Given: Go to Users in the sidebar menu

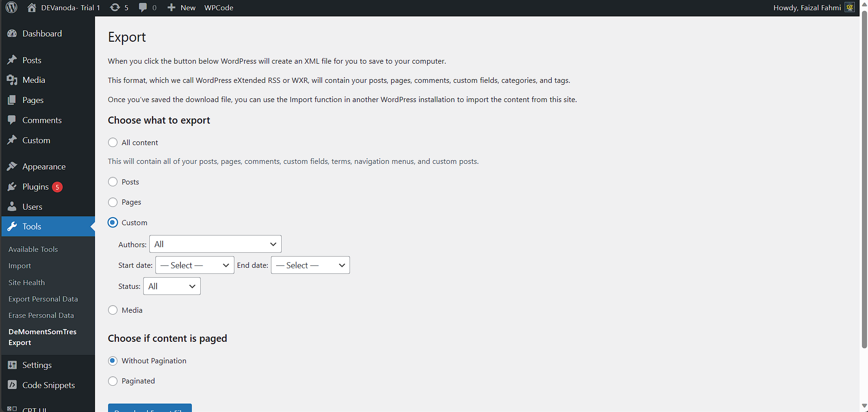Looking at the screenshot, I should pos(32,207).
